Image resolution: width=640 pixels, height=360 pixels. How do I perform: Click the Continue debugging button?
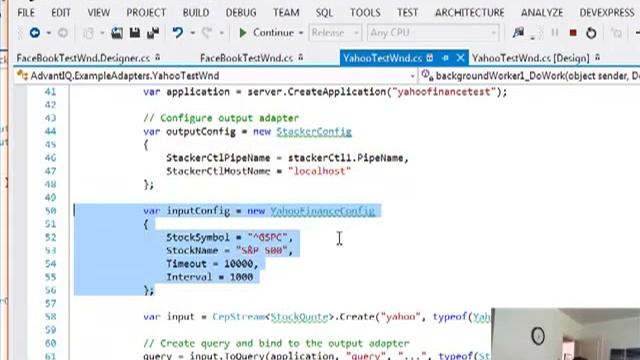click(x=266, y=33)
